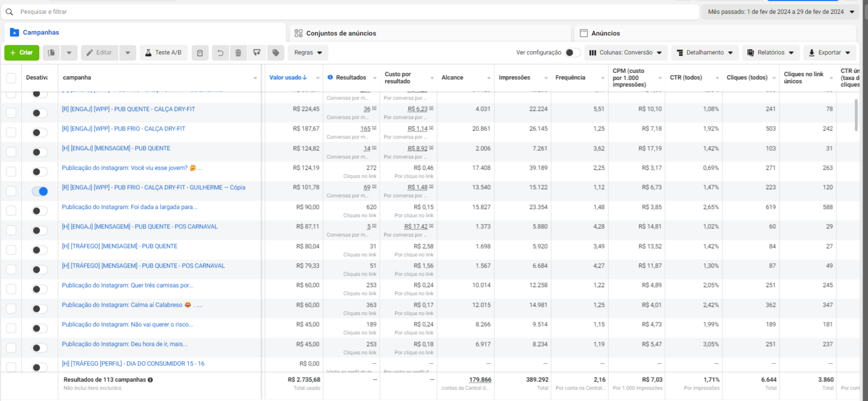The height and width of the screenshot is (401, 868).
Task: Toggle the Ver configuração switch
Action: [572, 52]
